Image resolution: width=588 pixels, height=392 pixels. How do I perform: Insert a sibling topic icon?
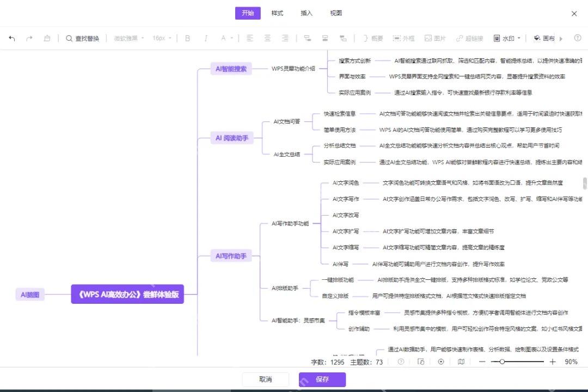(325, 38)
